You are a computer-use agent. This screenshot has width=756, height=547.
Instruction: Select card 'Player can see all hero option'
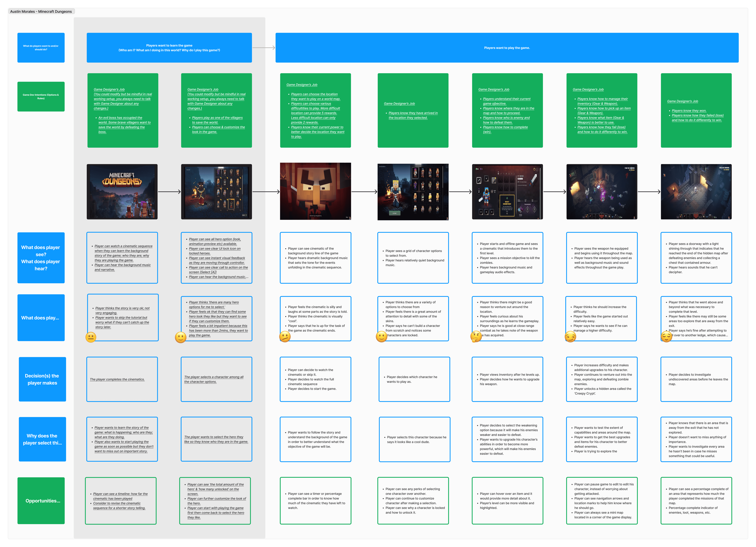(216, 258)
